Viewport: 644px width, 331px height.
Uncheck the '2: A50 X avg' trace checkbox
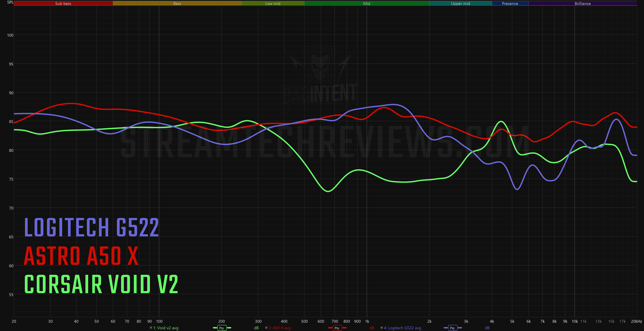click(266, 328)
